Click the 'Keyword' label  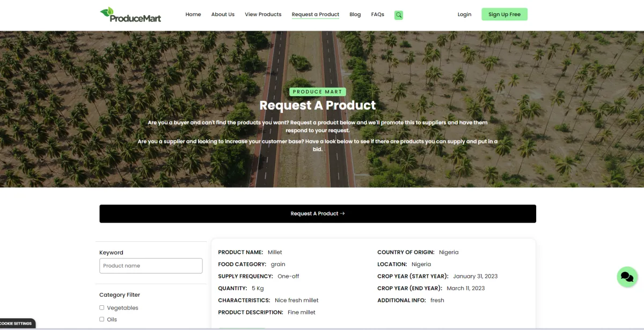tap(111, 253)
